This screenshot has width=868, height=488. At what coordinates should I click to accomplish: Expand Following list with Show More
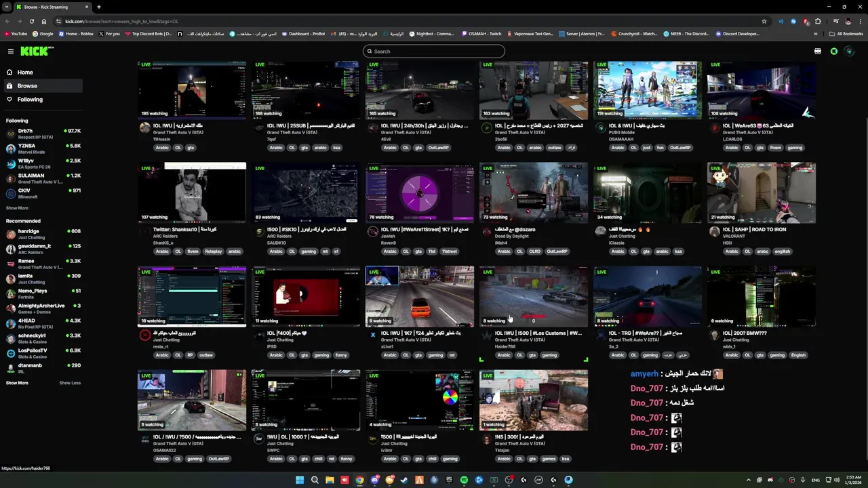click(x=17, y=208)
